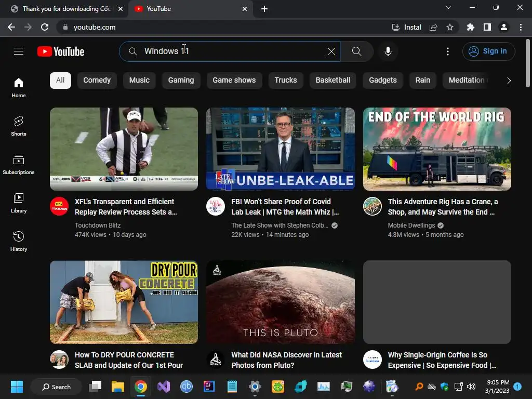532x399 pixels.
Task: Start voice search with the microphone
Action: coord(388,51)
